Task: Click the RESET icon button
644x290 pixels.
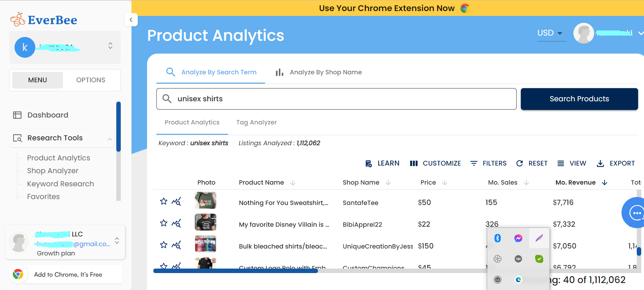Action: click(x=519, y=163)
